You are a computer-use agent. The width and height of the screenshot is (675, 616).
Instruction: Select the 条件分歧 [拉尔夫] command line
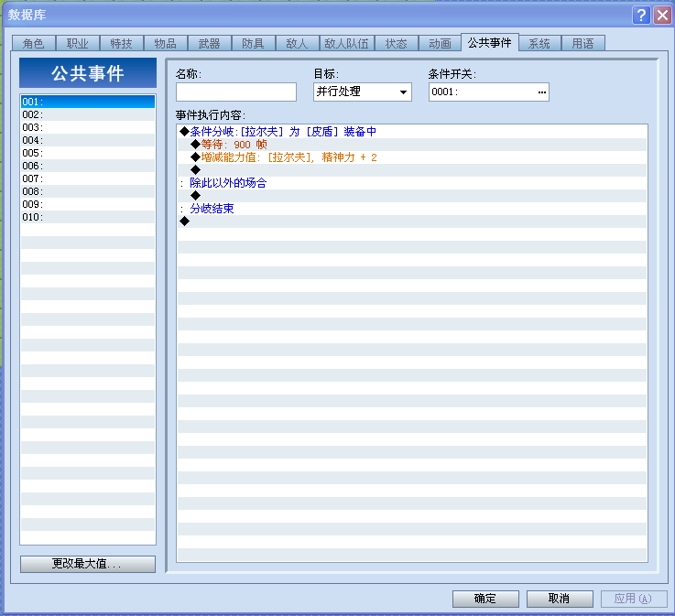tap(412, 132)
